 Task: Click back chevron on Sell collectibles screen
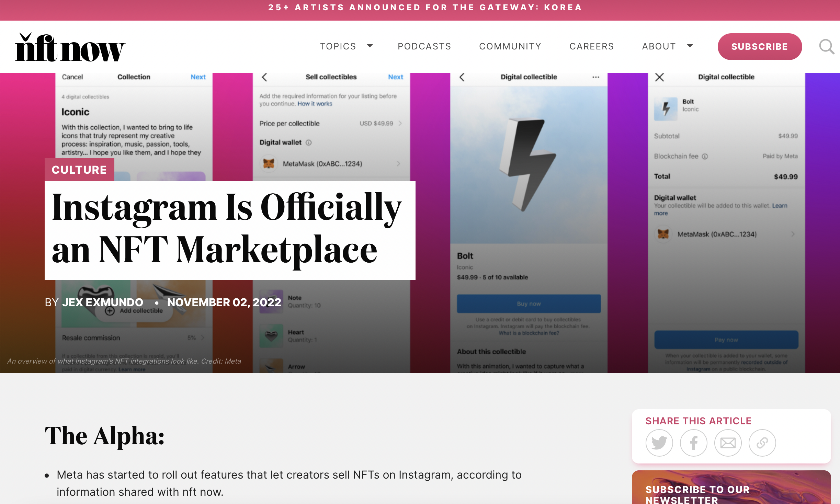click(264, 77)
